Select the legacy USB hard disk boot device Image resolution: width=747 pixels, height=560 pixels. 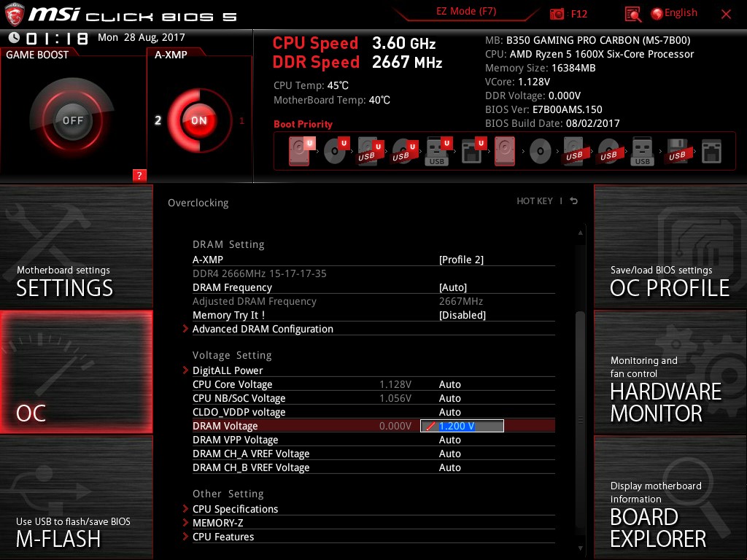[x=574, y=151]
